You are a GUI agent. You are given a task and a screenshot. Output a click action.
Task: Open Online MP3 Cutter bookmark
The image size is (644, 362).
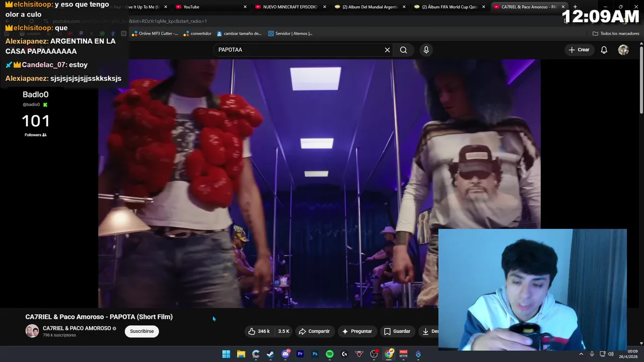[x=155, y=34]
